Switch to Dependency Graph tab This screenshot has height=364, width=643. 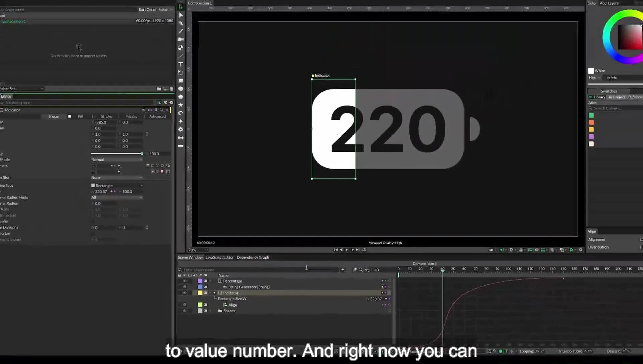(253, 257)
